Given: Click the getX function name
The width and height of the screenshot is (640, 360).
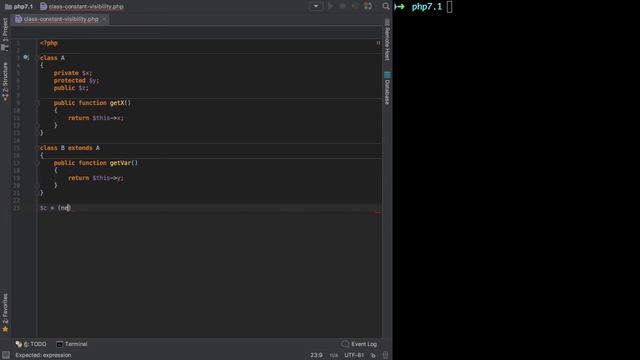Looking at the screenshot, I should point(117,103).
